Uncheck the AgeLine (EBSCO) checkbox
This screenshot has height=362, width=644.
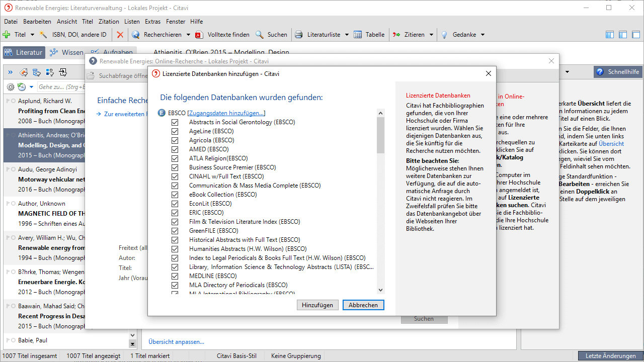pos(175,131)
